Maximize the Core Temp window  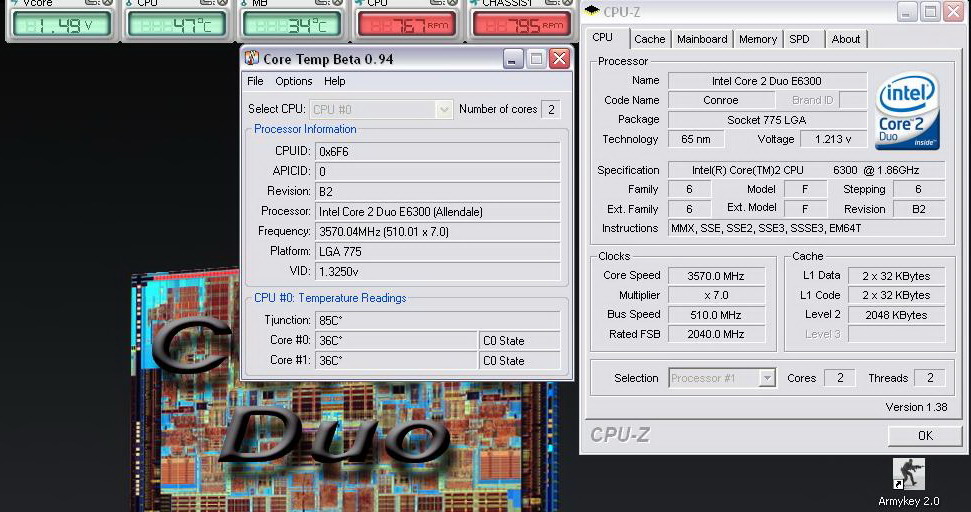[536, 59]
